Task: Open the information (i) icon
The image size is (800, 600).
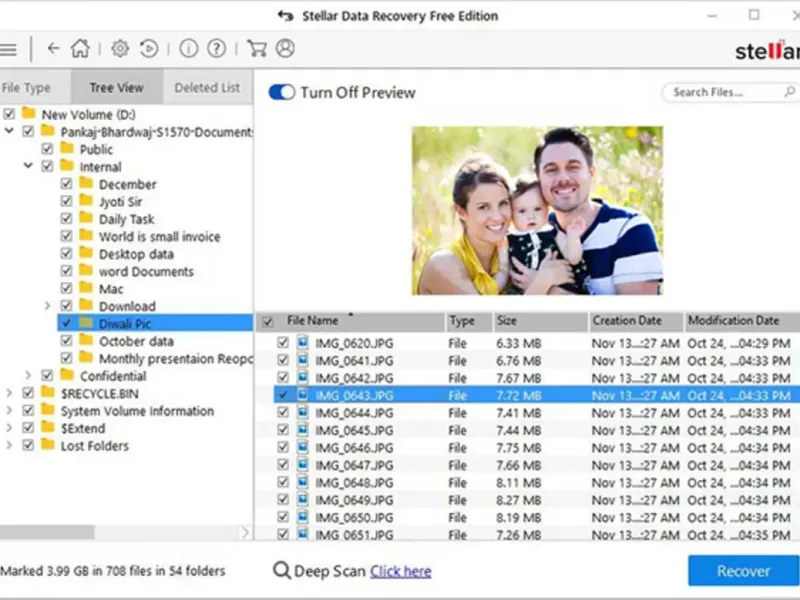Action: (189, 48)
